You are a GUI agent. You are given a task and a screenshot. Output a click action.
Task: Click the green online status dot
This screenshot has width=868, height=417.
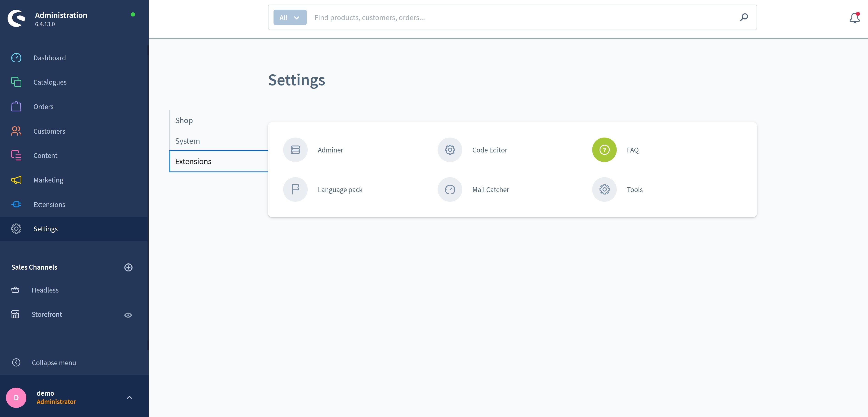click(x=133, y=14)
